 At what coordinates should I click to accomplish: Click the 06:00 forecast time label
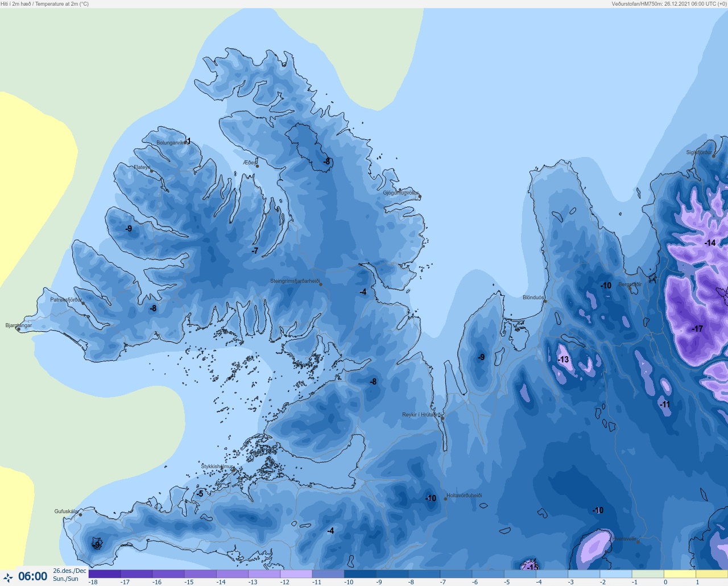coord(33,577)
